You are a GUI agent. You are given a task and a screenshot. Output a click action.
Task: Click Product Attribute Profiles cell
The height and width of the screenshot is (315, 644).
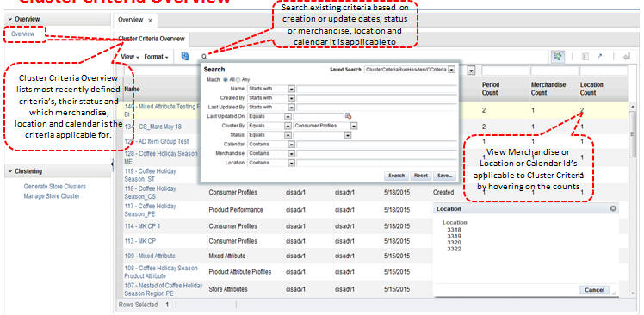(240, 272)
